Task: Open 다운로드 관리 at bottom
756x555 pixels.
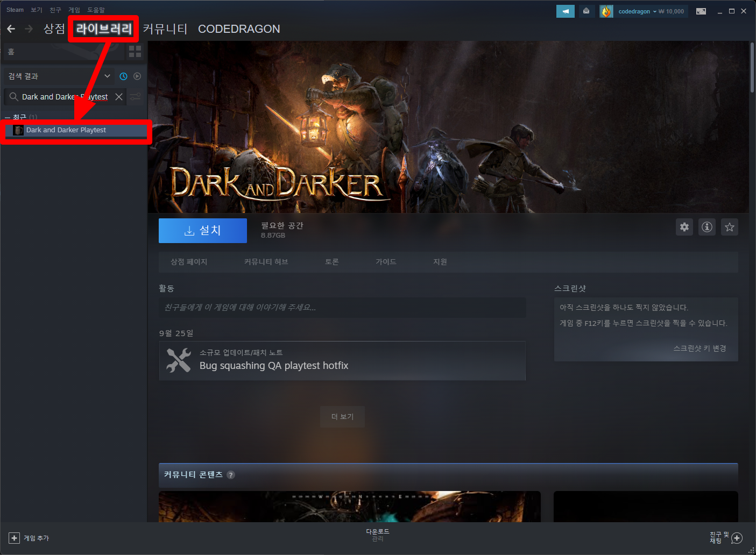Action: (378, 535)
